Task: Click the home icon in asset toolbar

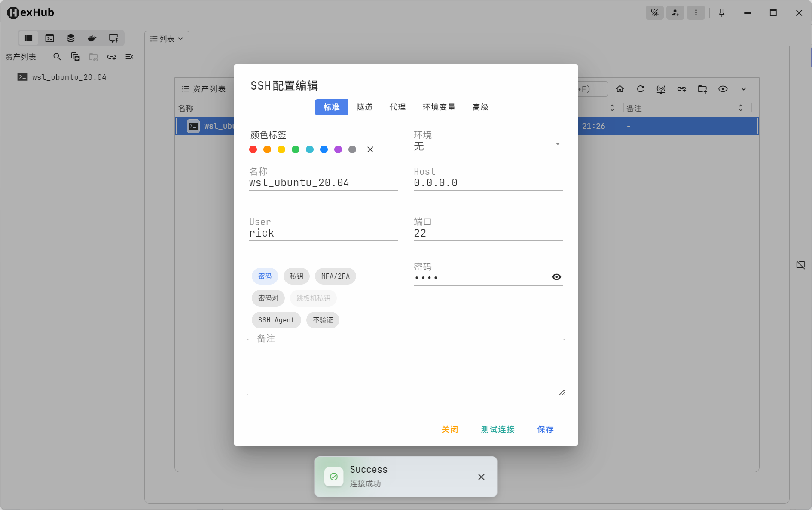Action: (620, 89)
